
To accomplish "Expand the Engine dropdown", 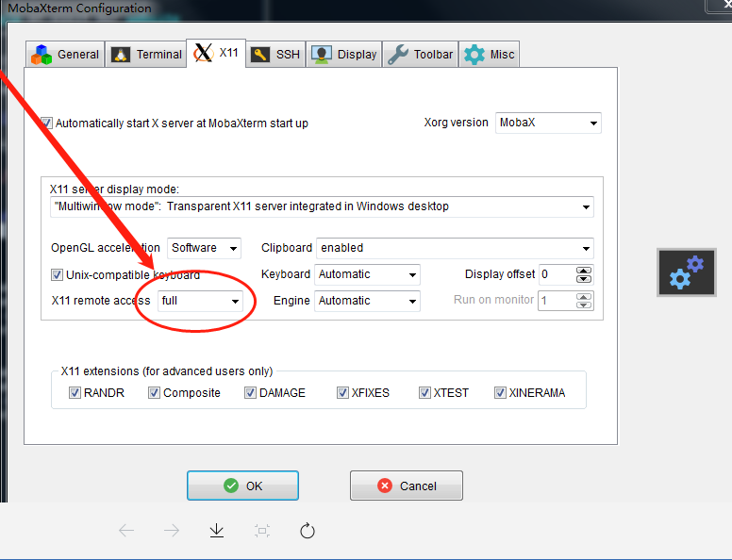I will [x=367, y=301].
